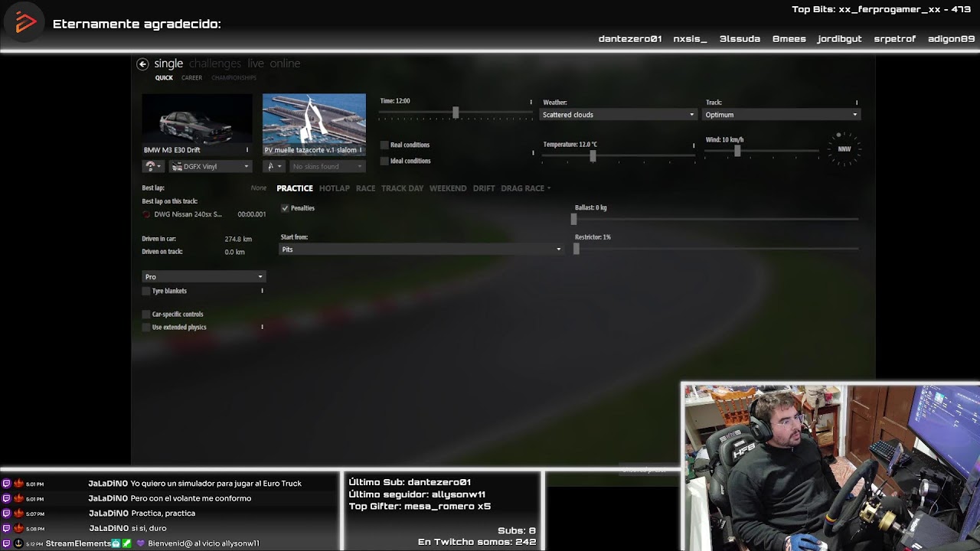Open options dots left of Temperature slider
This screenshot has height=551, width=980.
pyautogui.click(x=534, y=153)
